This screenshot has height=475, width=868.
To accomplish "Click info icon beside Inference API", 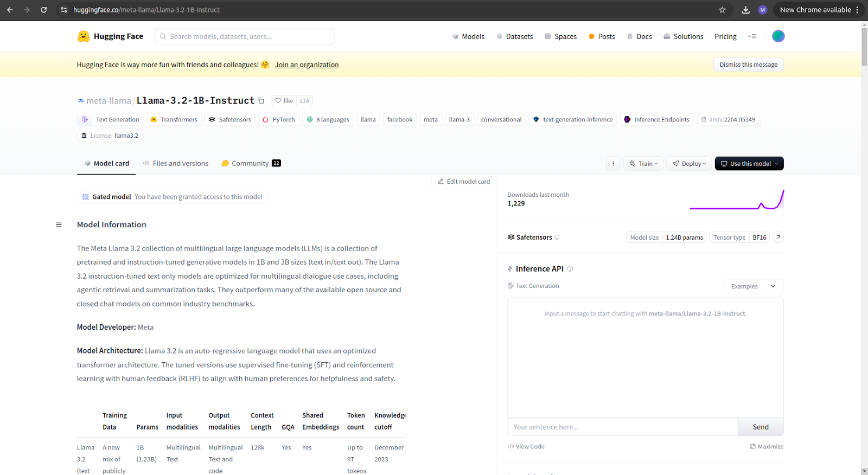I will (x=570, y=269).
